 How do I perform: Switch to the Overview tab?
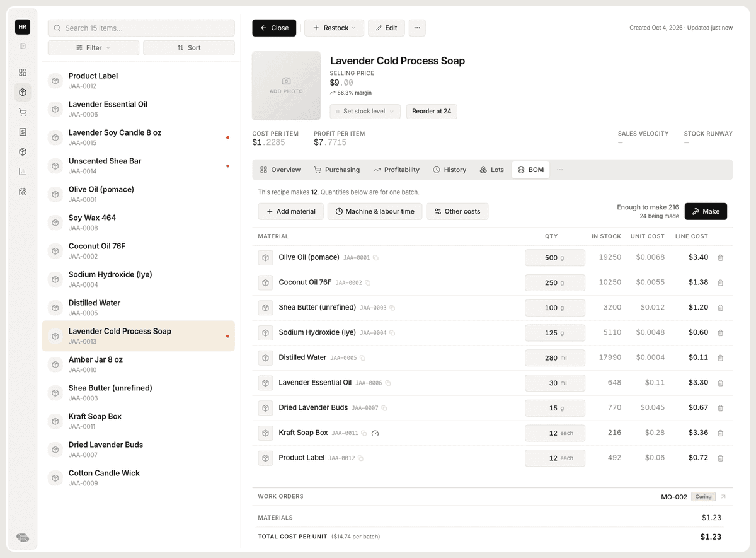(280, 170)
